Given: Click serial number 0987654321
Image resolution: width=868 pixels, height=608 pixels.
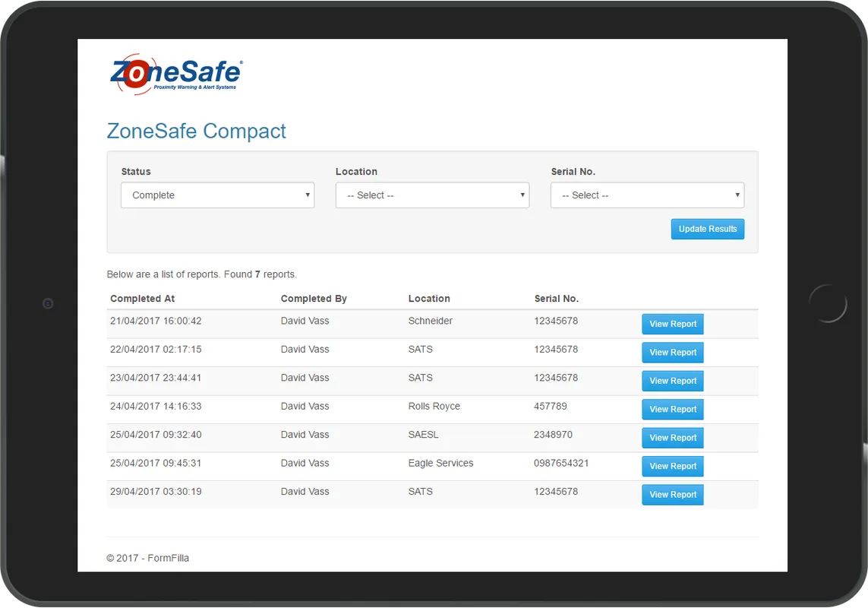Looking at the screenshot, I should [x=561, y=463].
